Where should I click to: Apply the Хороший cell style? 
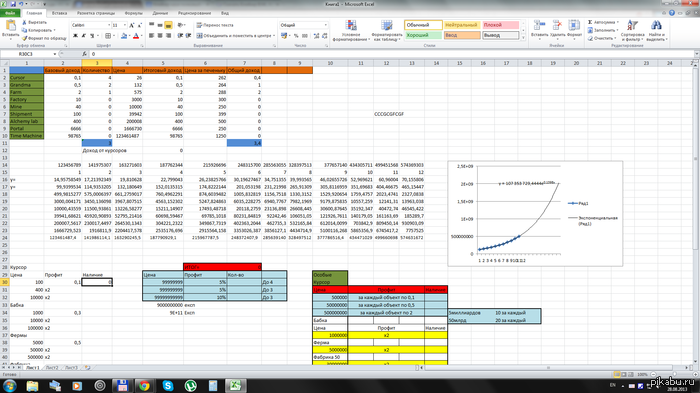pyautogui.click(x=423, y=35)
